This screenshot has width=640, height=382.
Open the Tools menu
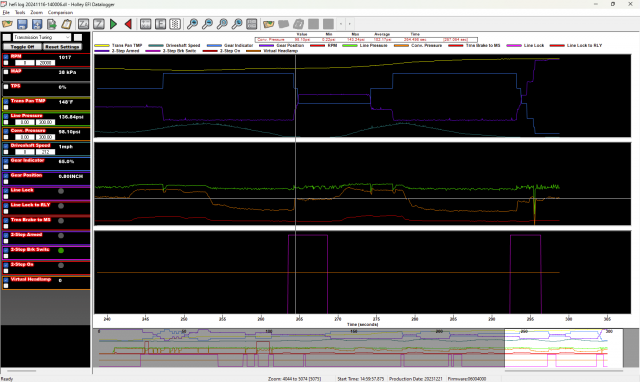[x=20, y=13]
